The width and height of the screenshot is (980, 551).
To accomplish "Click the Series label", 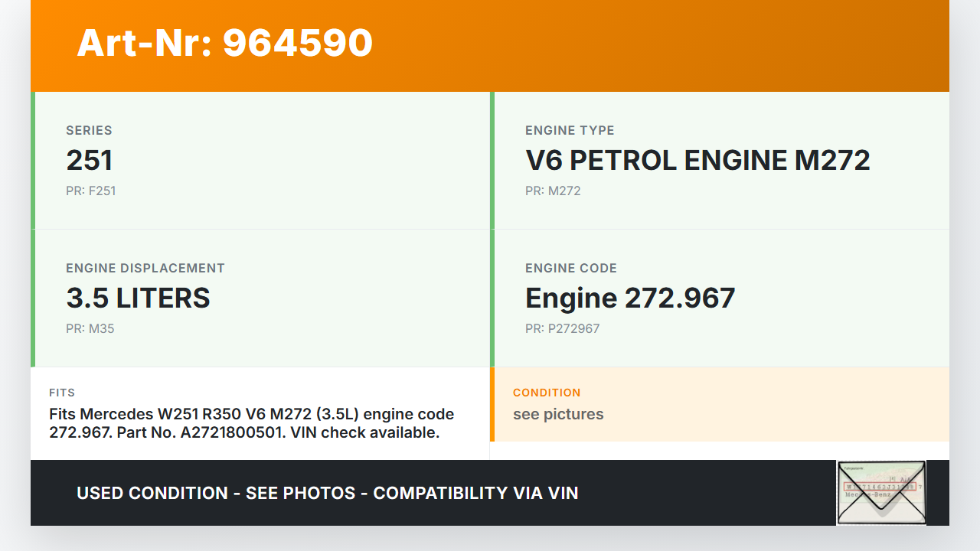I will [89, 131].
